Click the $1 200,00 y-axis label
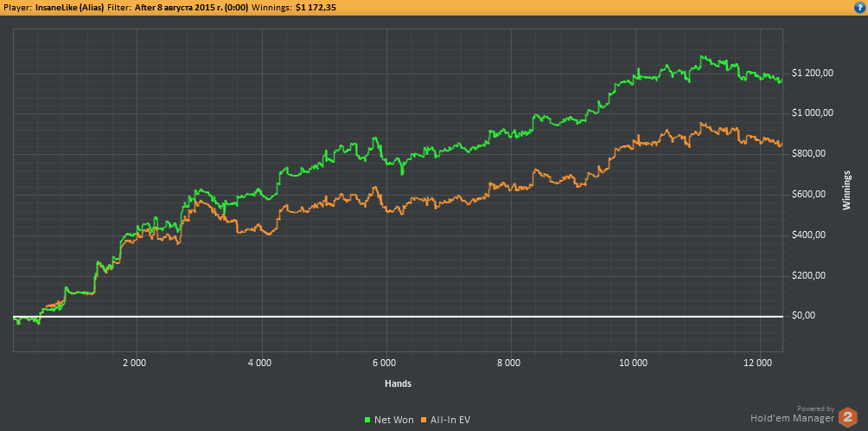The image size is (868, 431). coord(813,73)
